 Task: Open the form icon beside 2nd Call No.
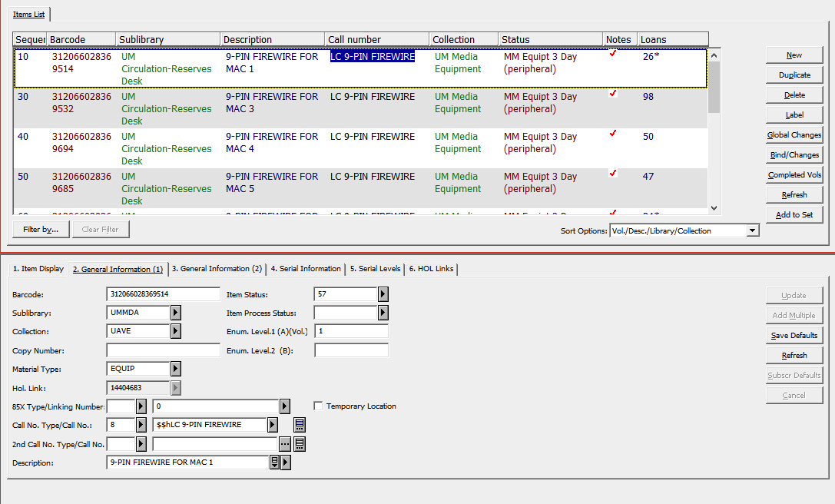[300, 444]
